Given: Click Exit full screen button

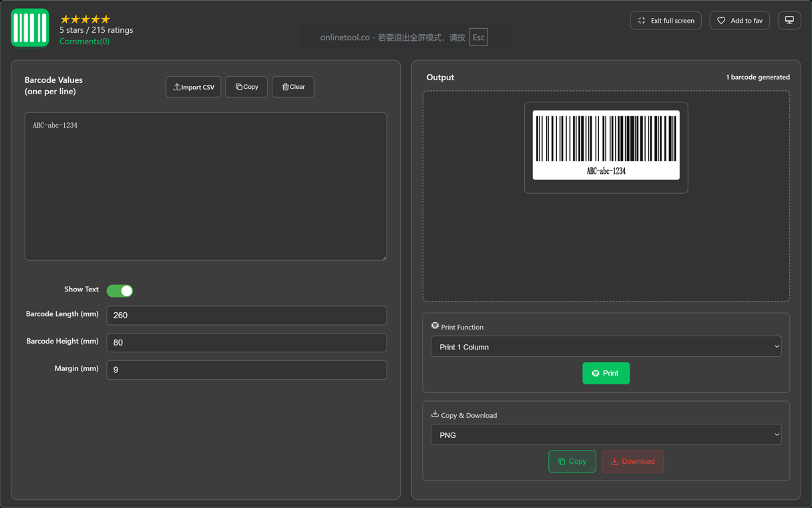Looking at the screenshot, I should click(x=666, y=21).
